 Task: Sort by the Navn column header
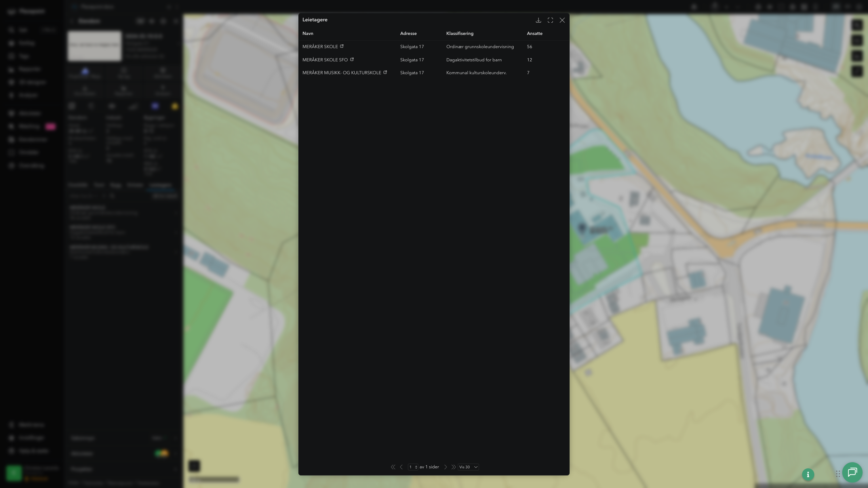tap(308, 33)
